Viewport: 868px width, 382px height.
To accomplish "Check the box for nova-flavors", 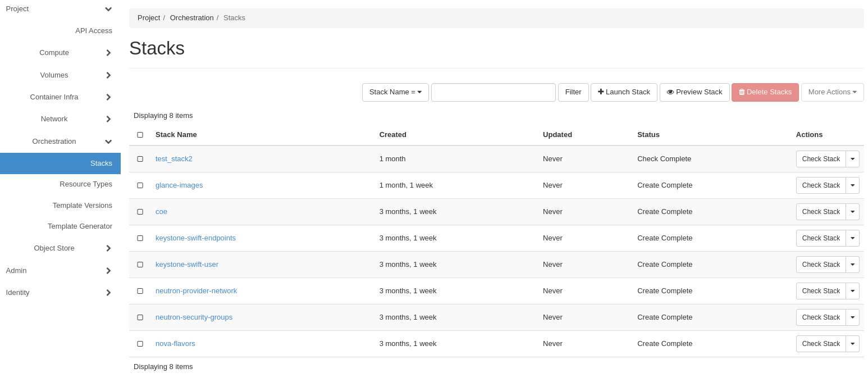I will (140, 344).
